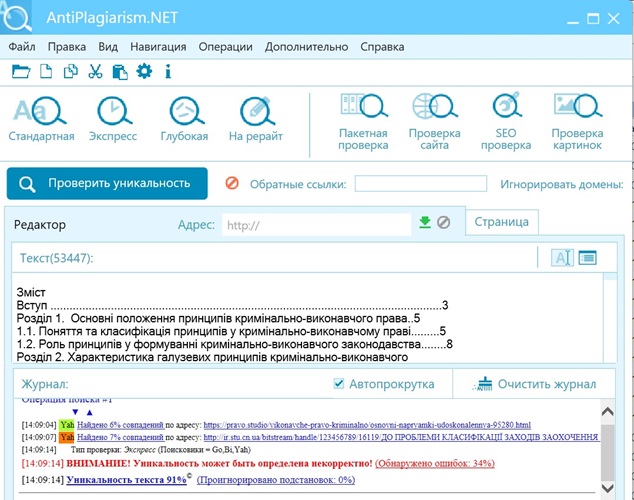Screen dimensions: 634x500
Task: Click Проверить уникальность button
Action: pos(107,184)
